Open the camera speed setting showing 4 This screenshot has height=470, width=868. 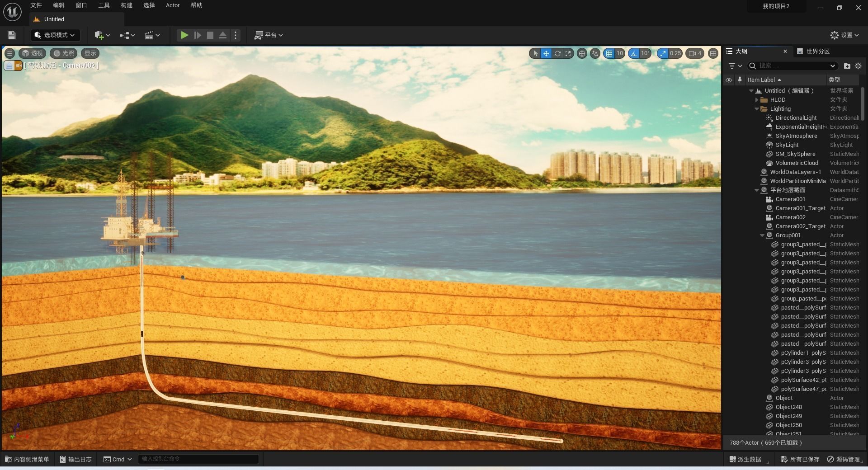pyautogui.click(x=695, y=53)
